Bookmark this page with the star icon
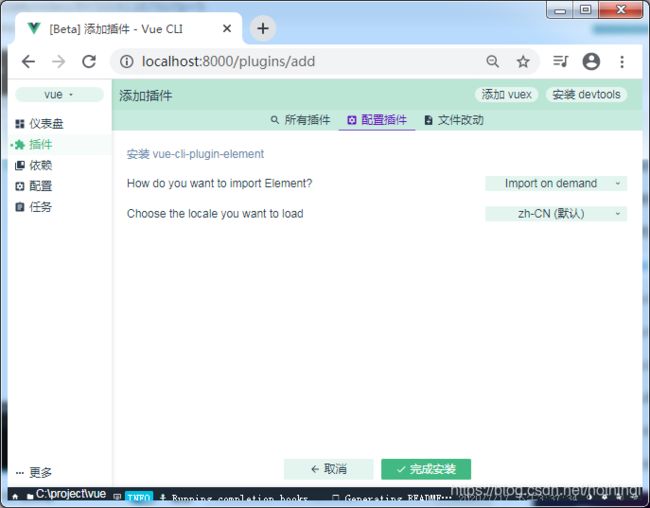Viewport: 650px width, 508px height. click(523, 61)
